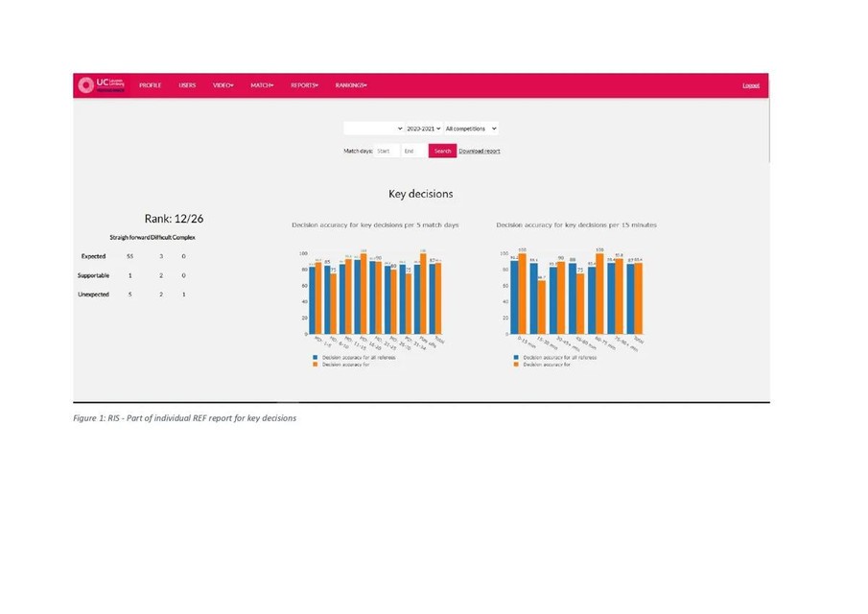Expand the REPORTS menu
The image size is (868, 614).
(x=304, y=85)
